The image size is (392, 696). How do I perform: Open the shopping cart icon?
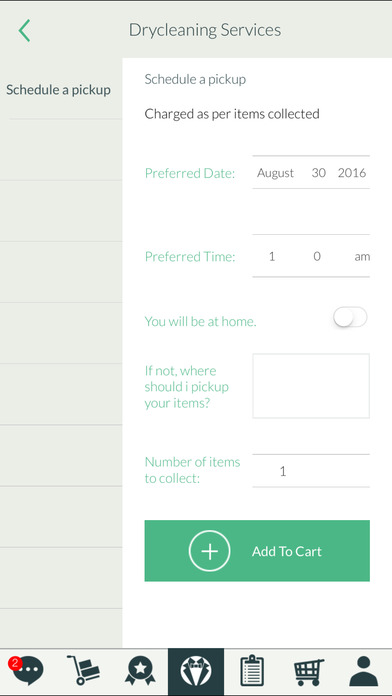point(309,671)
